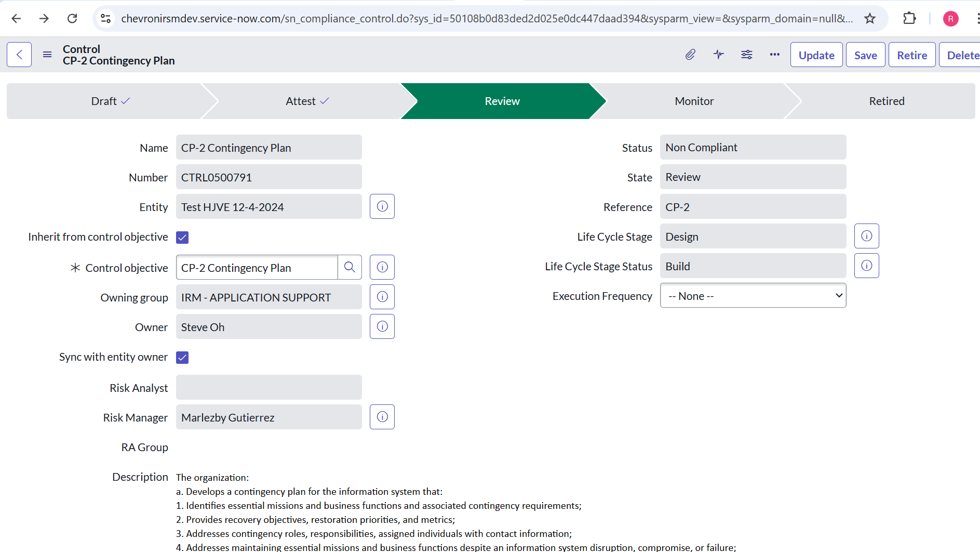
Task: Go back using the form back arrow button
Action: pyautogui.click(x=19, y=55)
